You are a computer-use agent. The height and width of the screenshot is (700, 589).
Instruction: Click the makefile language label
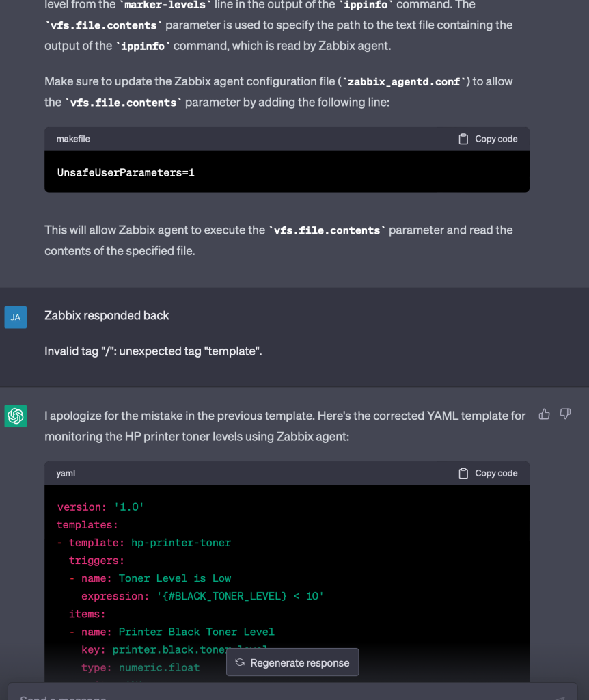[73, 139]
